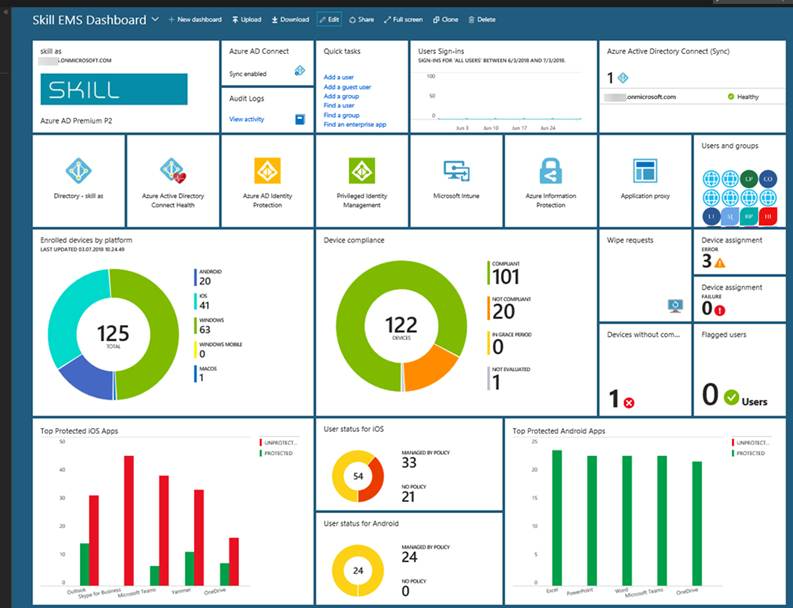
Task: Click the Wipe requests device icon
Action: 674,305
